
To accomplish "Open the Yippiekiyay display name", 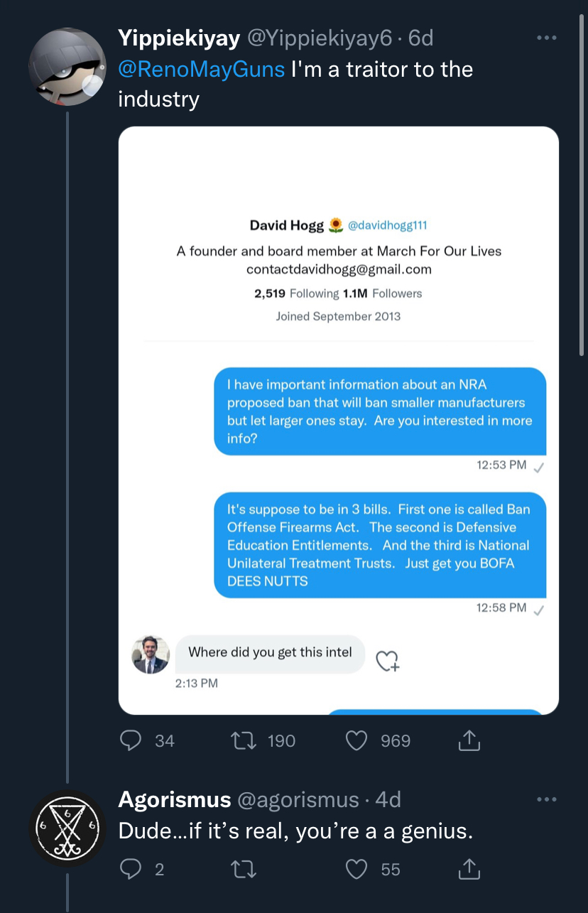I will (x=179, y=38).
